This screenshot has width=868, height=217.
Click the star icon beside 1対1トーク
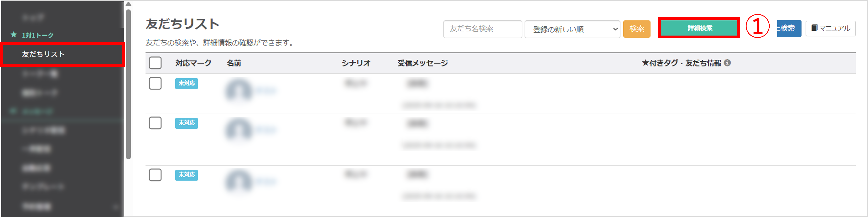pyautogui.click(x=13, y=35)
